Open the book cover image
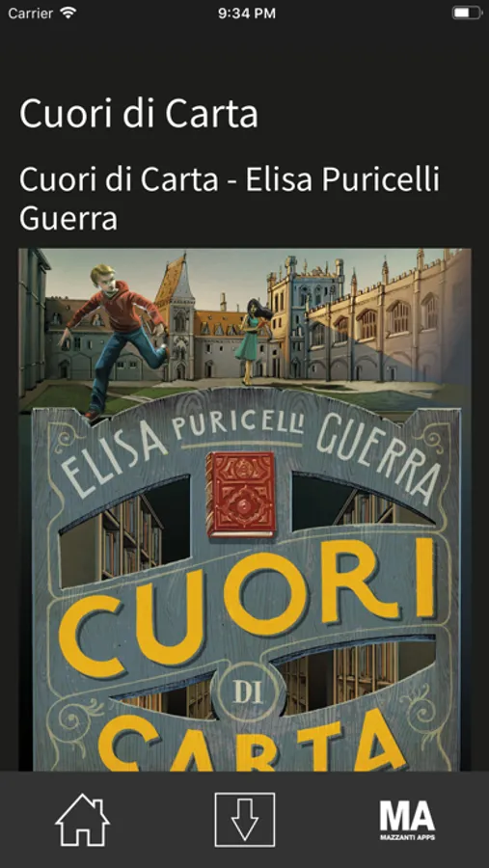 coord(245,509)
